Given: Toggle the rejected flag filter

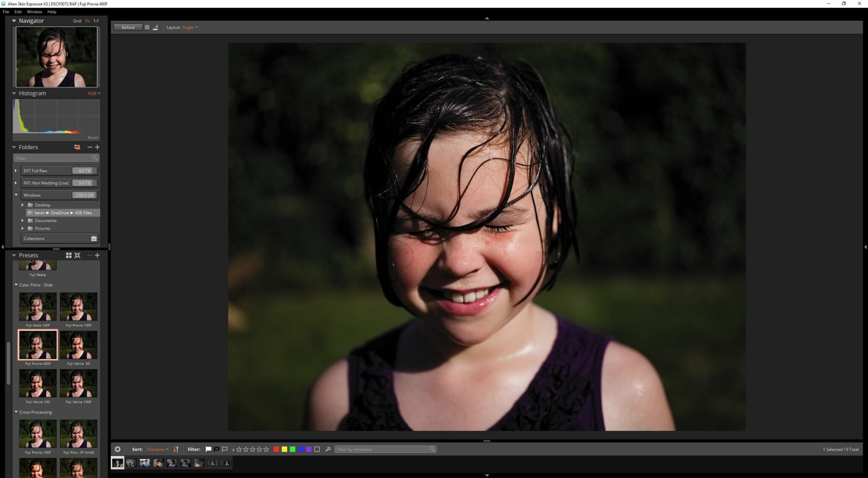Looking at the screenshot, I should 217,449.
